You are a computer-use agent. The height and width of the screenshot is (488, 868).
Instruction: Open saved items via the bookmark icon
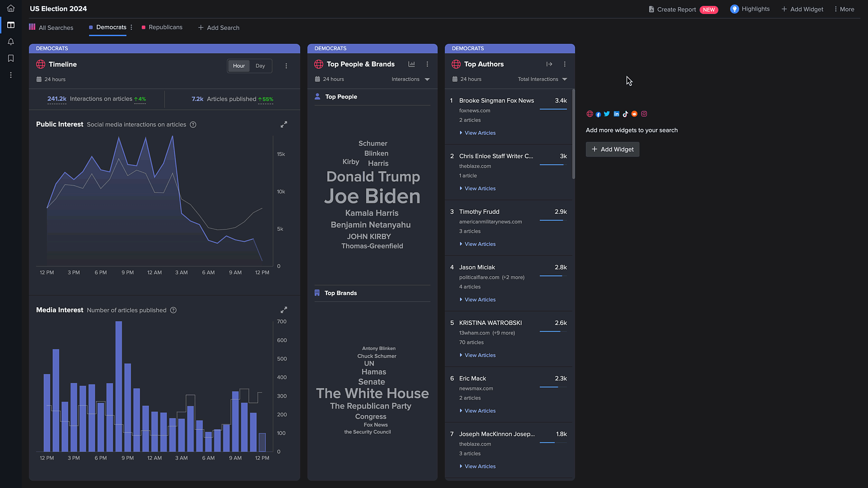(10, 58)
